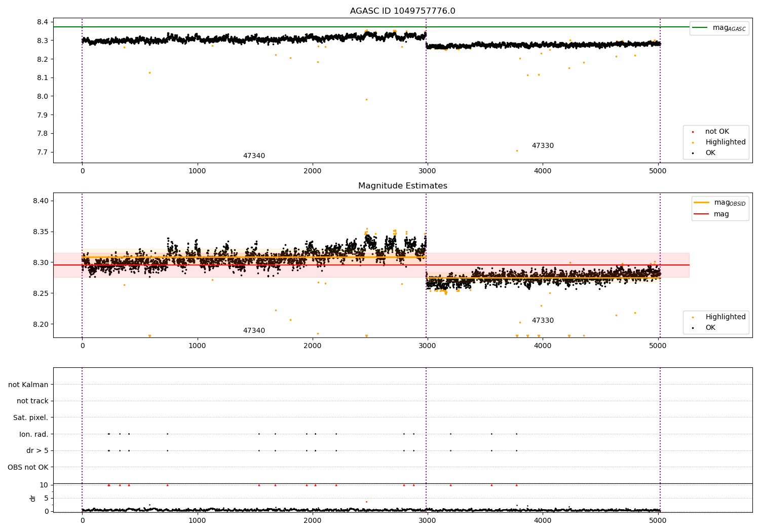Click the 4000 x-tick under Magnitude Estimates plot

coord(543,346)
